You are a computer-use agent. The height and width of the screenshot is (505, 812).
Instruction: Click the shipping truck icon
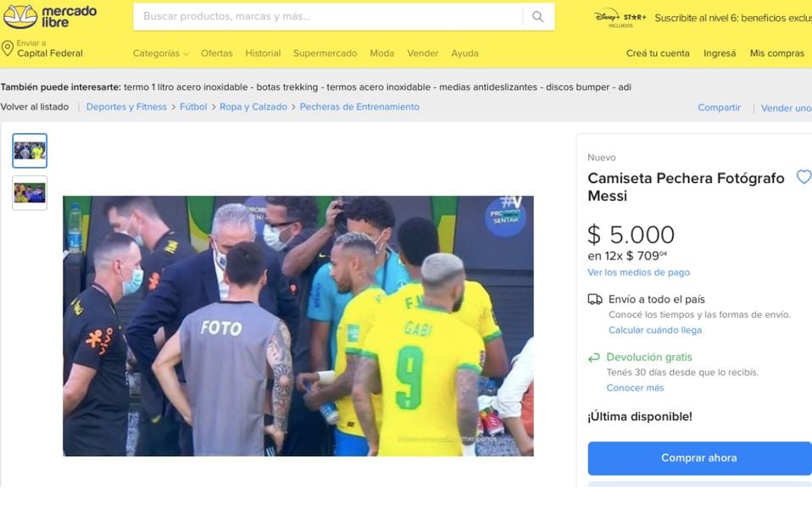(595, 299)
